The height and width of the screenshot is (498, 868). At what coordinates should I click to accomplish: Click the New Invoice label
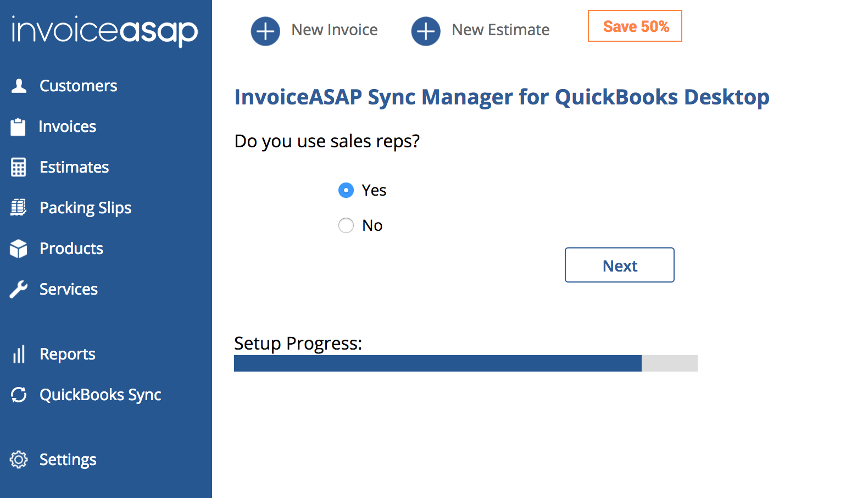[x=335, y=30]
